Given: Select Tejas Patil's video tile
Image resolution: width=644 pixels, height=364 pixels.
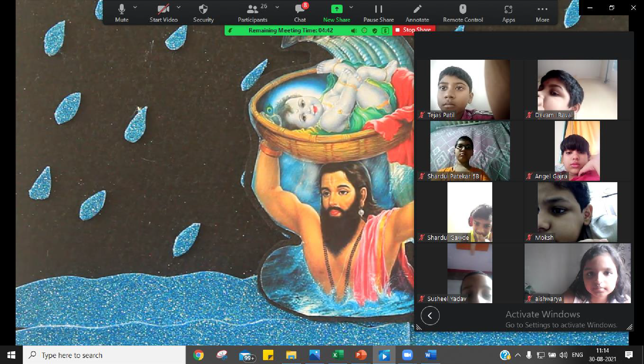Looking at the screenshot, I should pyautogui.click(x=470, y=90).
